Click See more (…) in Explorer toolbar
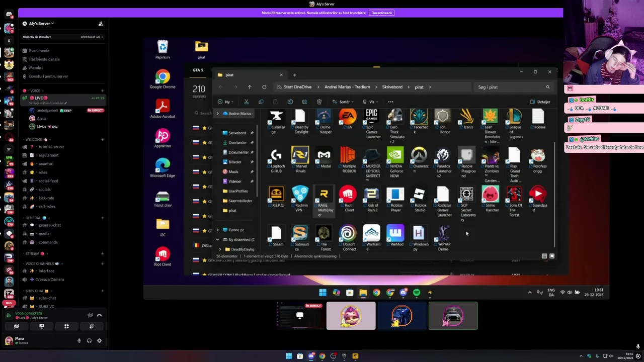 pos(390,102)
